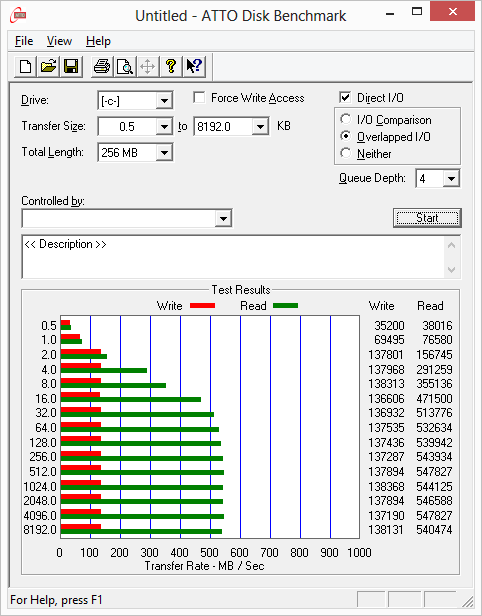Click the 16.0 row label in chart
Screen dimensions: 482x616
pyautogui.click(x=46, y=399)
